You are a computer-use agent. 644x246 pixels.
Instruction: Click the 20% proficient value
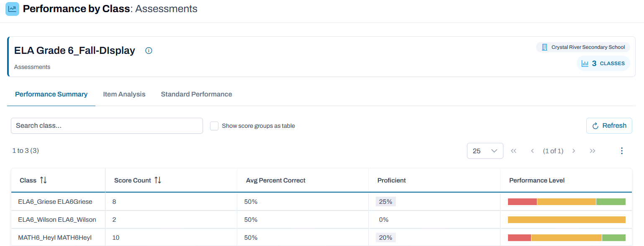385,238
